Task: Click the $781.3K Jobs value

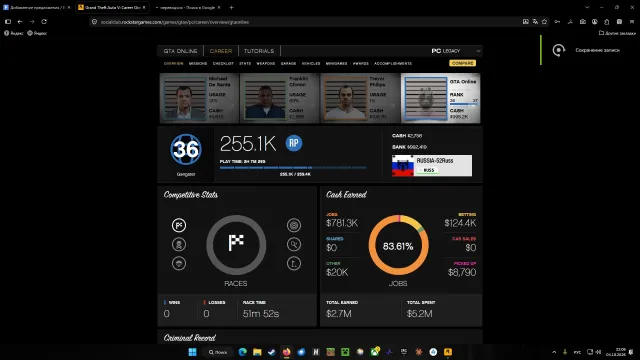Action: pos(342,223)
